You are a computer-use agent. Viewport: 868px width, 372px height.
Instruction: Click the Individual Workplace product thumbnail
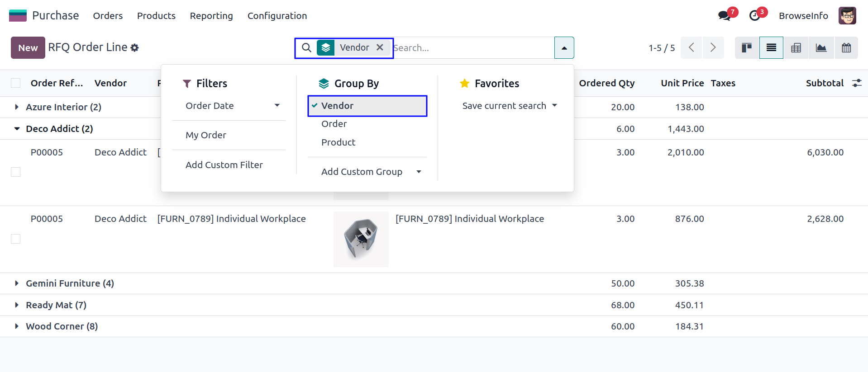[x=361, y=239]
